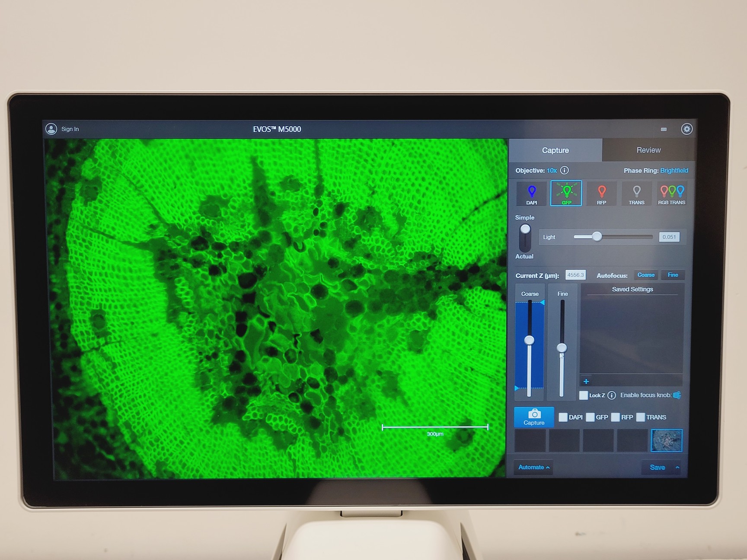
Task: Click the Enable focus knob icon
Action: (676, 395)
